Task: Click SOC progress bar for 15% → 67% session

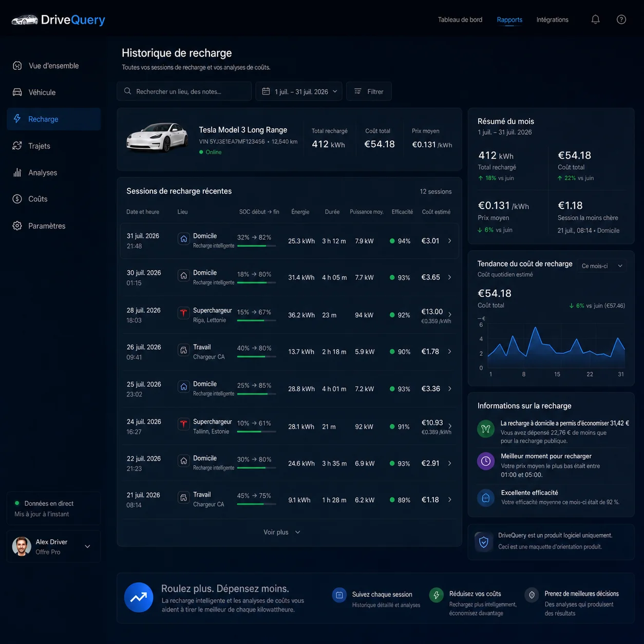Action: pos(256,320)
